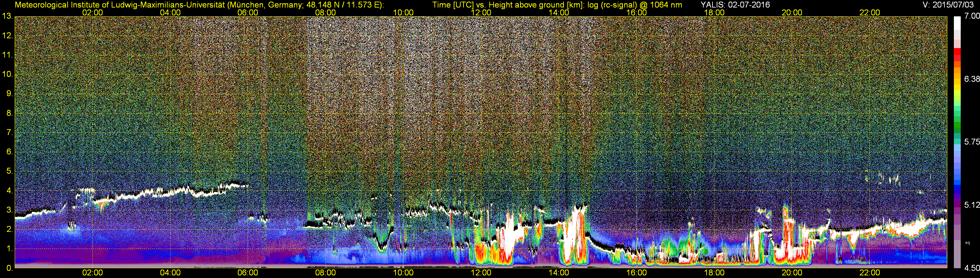Click the 04:00 label on the bottom time axis

pyautogui.click(x=170, y=273)
